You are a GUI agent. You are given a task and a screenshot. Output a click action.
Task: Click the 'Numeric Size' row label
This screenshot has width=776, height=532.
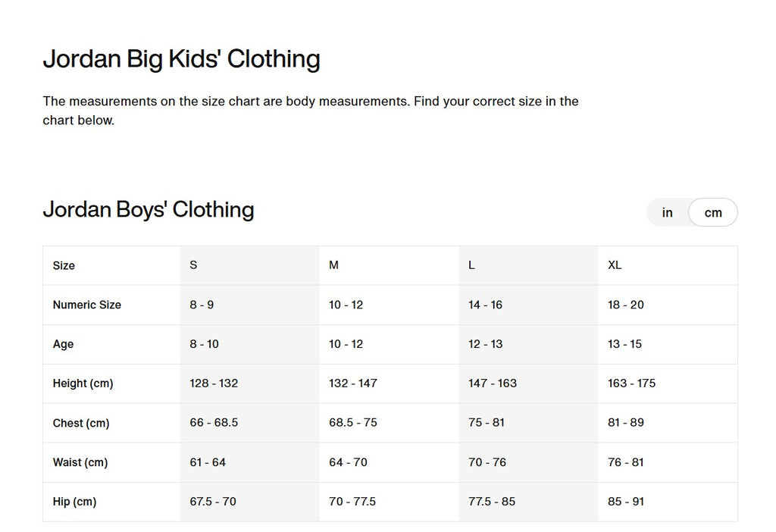[x=87, y=305]
